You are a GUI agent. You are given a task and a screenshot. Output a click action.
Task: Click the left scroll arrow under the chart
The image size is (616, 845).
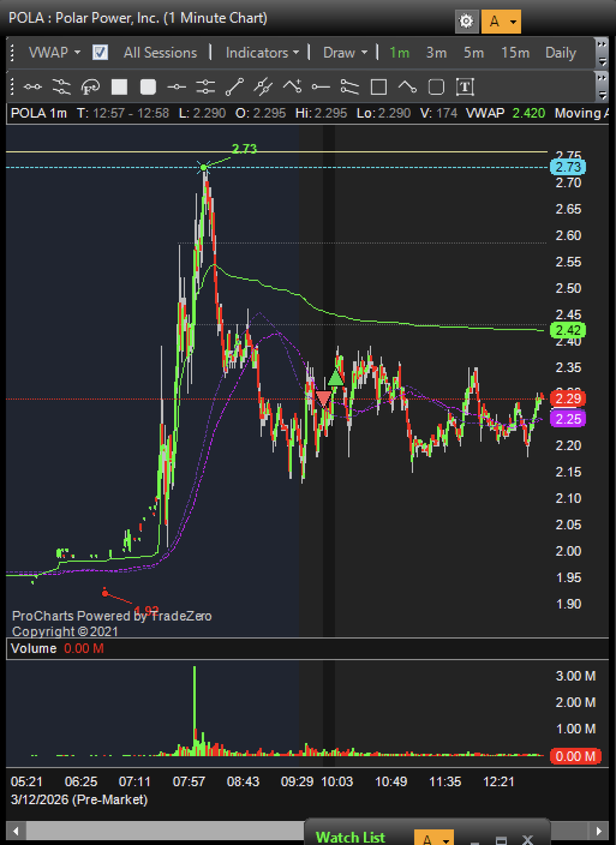(16, 831)
